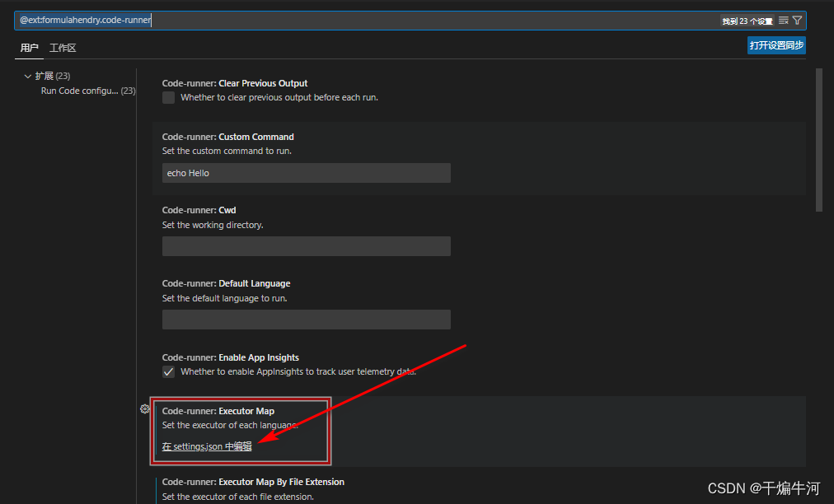This screenshot has width=834, height=504.
Task: Click the Cwd working directory input field
Action: point(307,246)
